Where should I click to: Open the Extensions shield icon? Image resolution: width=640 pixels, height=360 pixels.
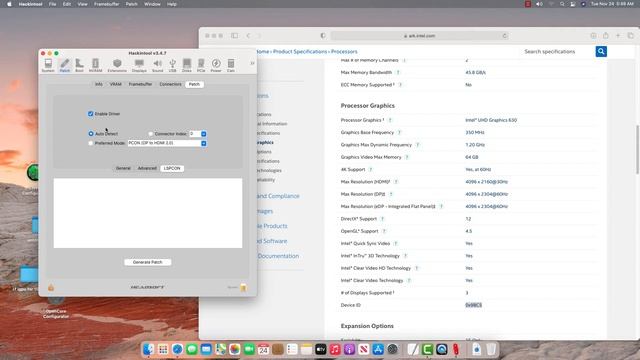tap(117, 65)
